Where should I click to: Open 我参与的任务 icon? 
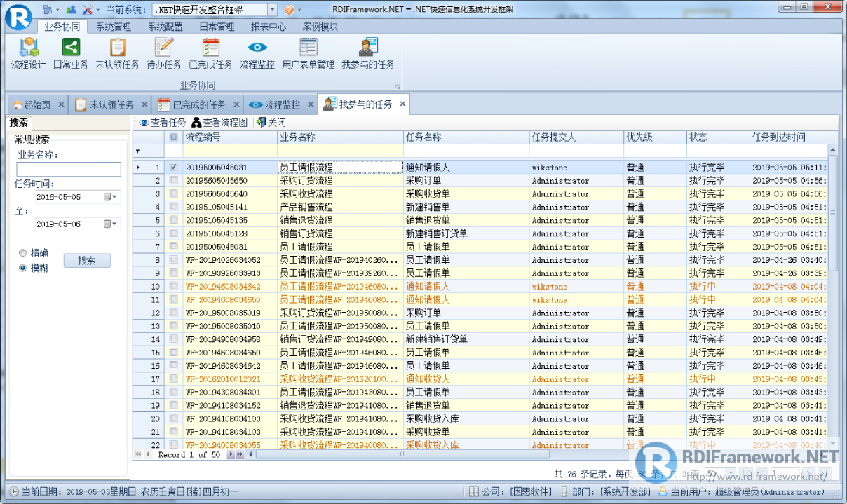tap(367, 53)
